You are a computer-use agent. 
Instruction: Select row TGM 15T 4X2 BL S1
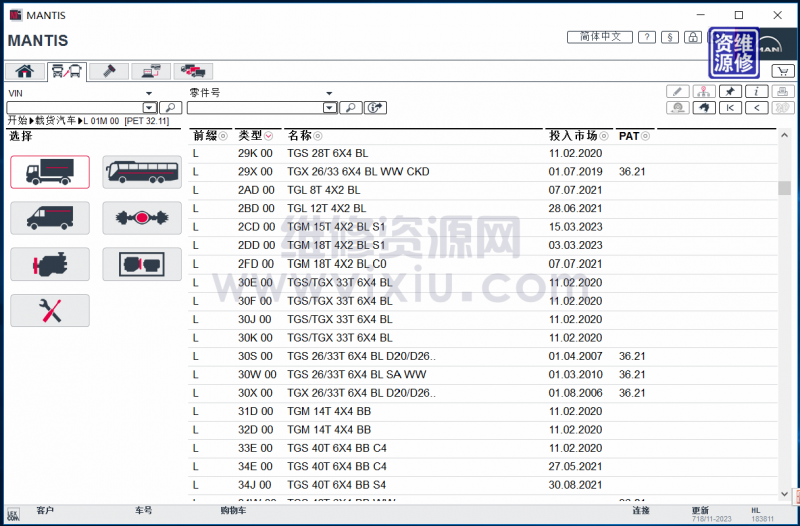[x=483, y=227]
